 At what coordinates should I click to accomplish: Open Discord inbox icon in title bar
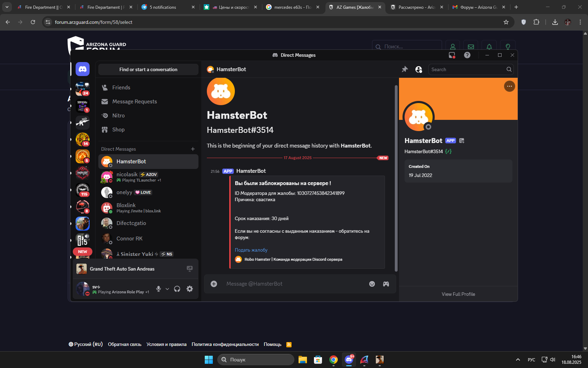point(452,55)
